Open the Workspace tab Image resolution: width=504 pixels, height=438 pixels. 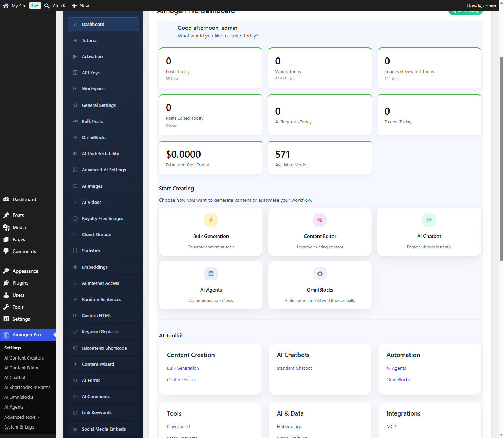click(x=103, y=89)
